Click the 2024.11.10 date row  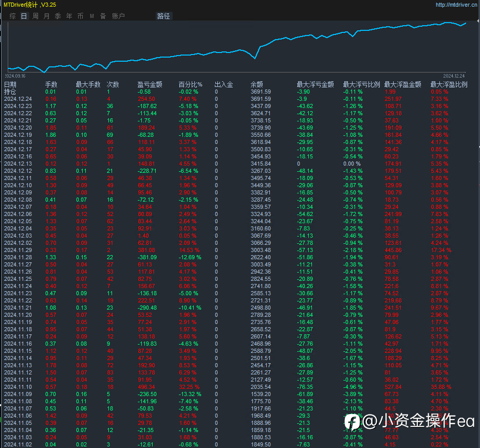click(18, 386)
